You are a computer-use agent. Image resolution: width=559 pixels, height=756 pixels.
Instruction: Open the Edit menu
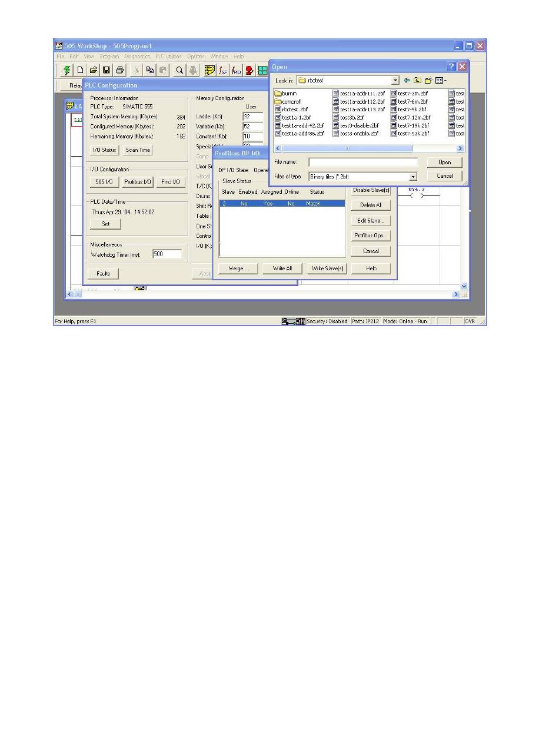coord(74,57)
